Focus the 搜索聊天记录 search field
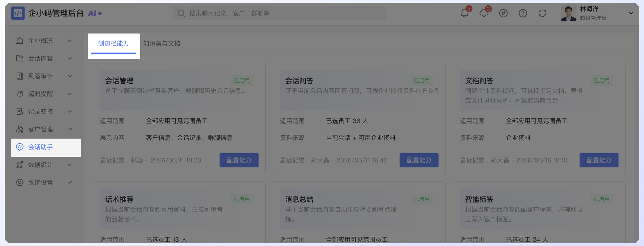This screenshot has height=246, width=644. coord(279,13)
